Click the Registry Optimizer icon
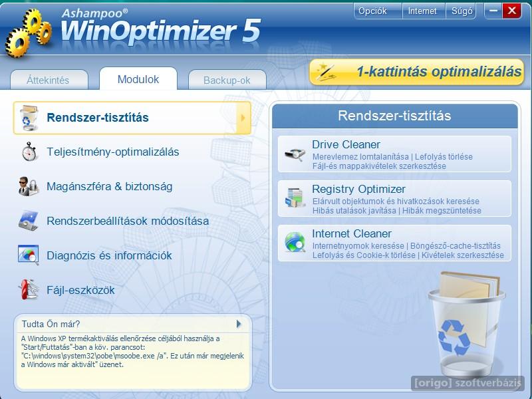This screenshot has width=532, height=399. click(x=295, y=198)
